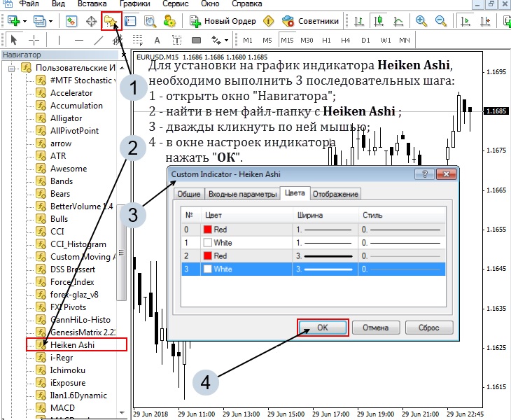Open the Сервис menu
The width and height of the screenshot is (511, 420).
174,4
